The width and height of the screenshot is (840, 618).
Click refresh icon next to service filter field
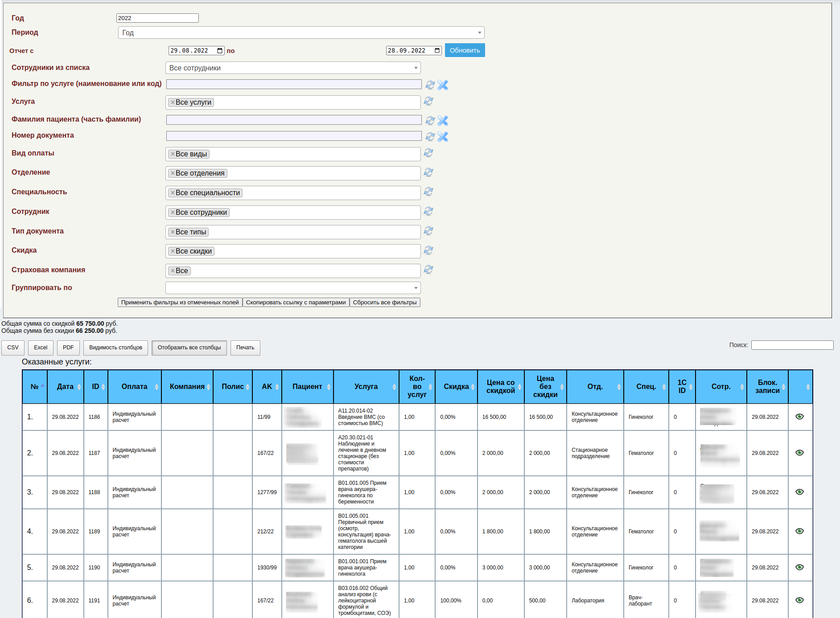pos(430,85)
